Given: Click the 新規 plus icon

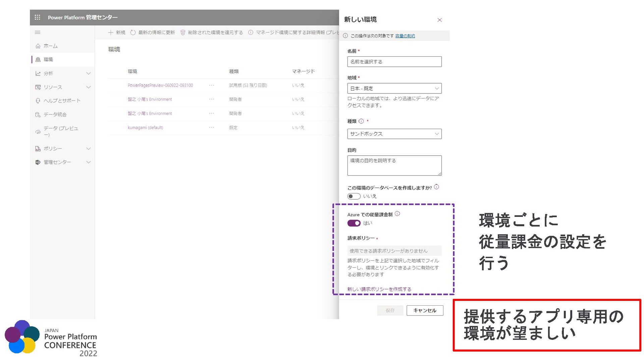Looking at the screenshot, I should click(x=111, y=33).
